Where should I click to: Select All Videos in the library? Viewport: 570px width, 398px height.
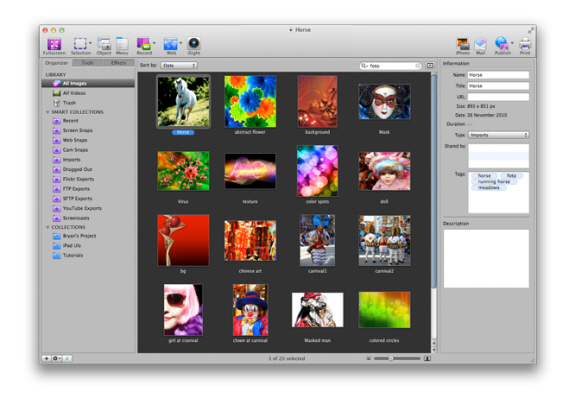pyautogui.click(x=88, y=93)
